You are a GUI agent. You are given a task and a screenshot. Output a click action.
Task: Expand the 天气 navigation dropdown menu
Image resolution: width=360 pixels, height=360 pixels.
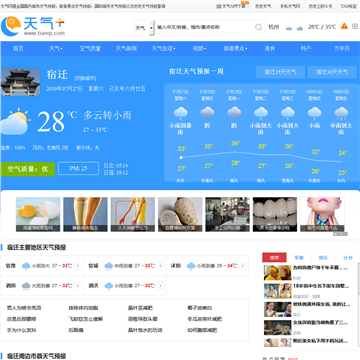(x=56, y=49)
